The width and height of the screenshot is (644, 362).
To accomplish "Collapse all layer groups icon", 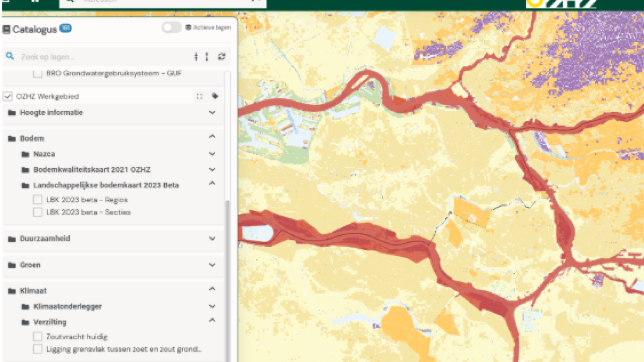I will (196, 57).
